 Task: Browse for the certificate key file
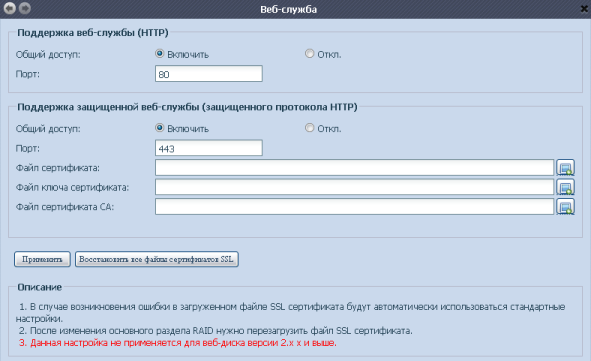point(565,187)
